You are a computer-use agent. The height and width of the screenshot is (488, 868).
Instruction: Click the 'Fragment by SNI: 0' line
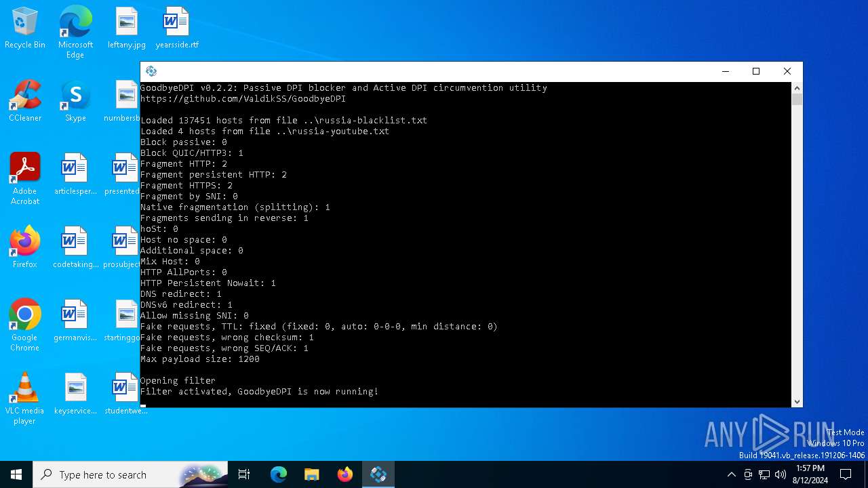[189, 197]
